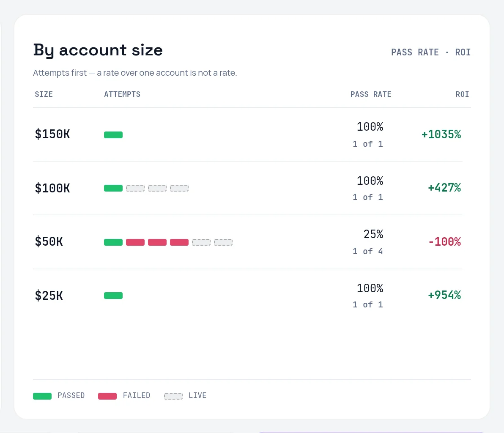The height and width of the screenshot is (433, 504).
Task: Click the 100% pass rate in the $25K row
Action: (x=370, y=288)
